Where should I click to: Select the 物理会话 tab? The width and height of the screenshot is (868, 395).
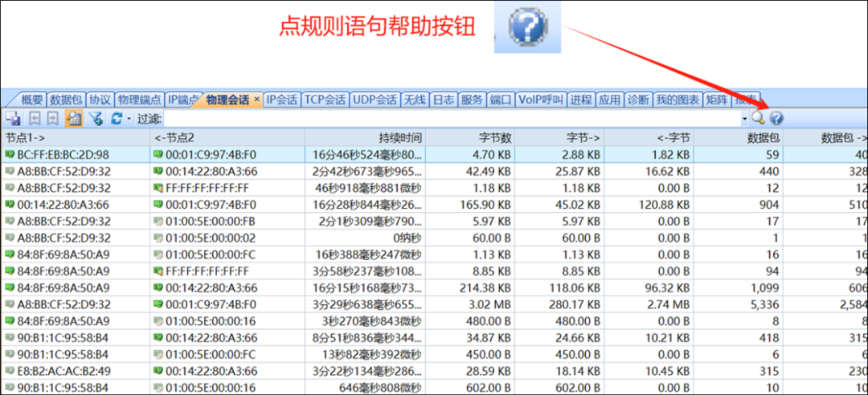(227, 100)
